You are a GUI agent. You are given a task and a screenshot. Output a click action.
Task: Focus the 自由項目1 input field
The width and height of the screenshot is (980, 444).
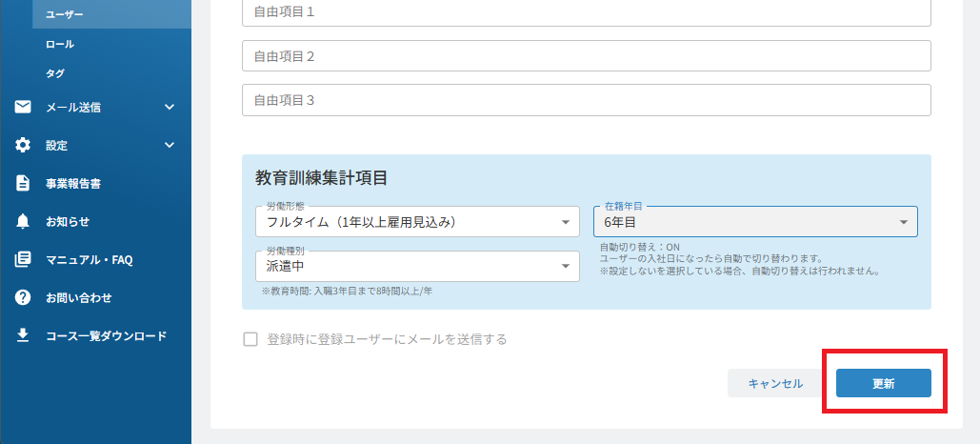(x=587, y=12)
